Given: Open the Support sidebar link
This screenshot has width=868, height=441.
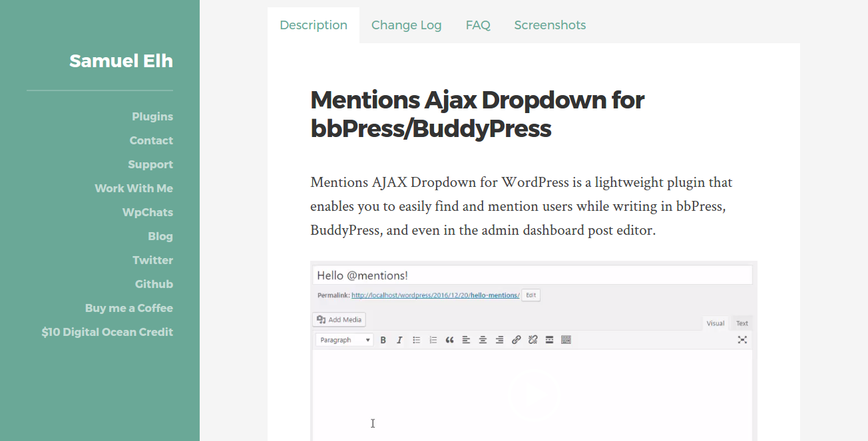Looking at the screenshot, I should click(x=150, y=164).
